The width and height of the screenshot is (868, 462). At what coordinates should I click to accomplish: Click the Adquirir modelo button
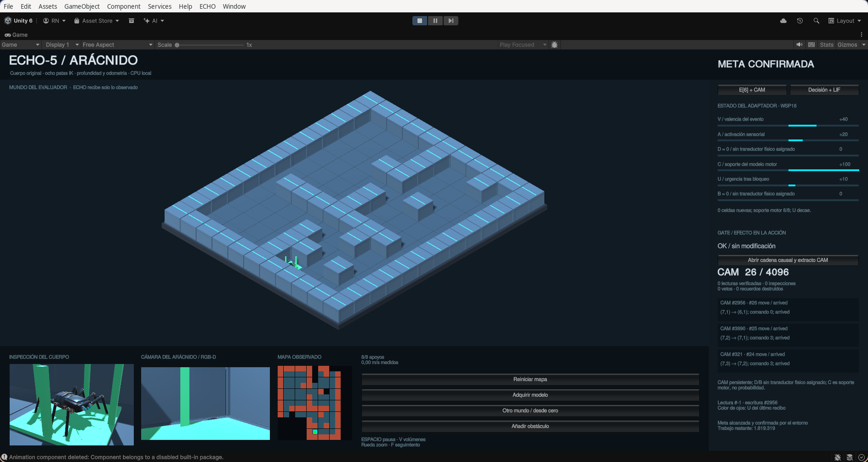click(530, 395)
